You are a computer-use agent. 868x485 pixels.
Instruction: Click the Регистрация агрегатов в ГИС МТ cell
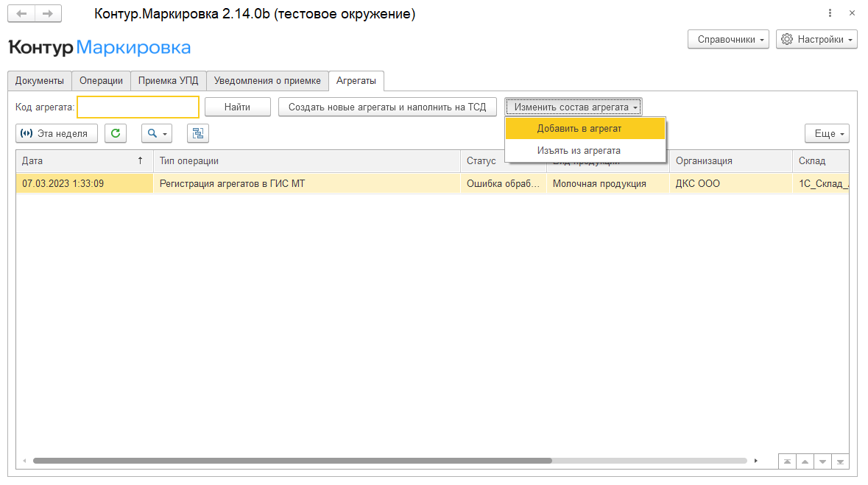(x=307, y=184)
